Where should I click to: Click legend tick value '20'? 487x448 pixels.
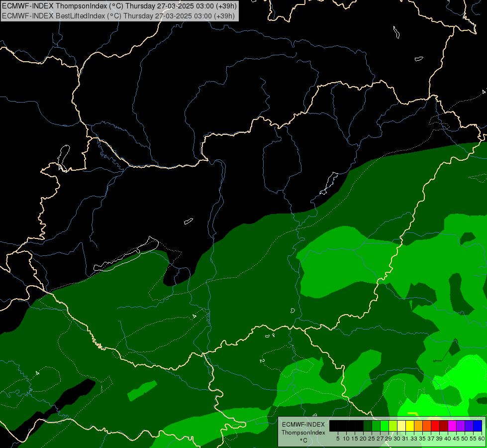tap(364, 439)
